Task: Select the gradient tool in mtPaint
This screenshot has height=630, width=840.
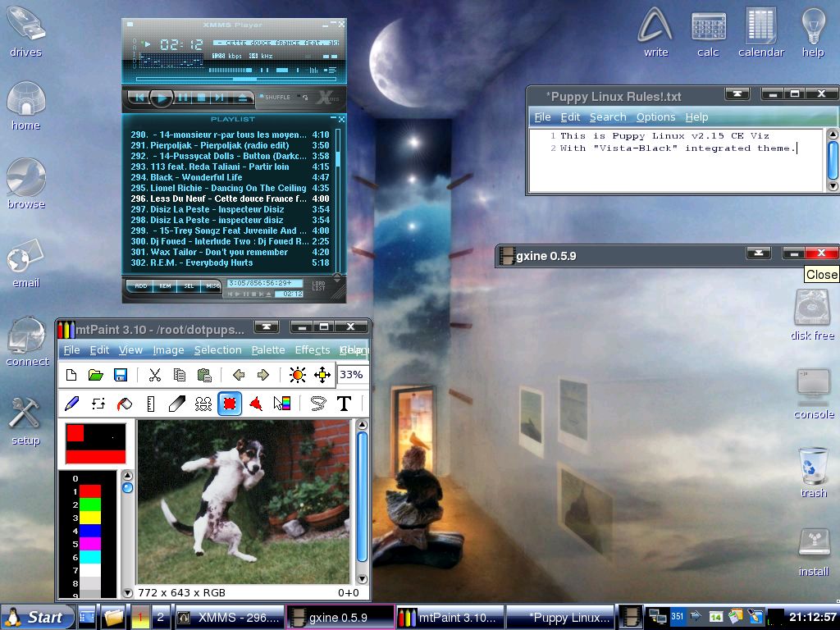Action: click(x=282, y=404)
